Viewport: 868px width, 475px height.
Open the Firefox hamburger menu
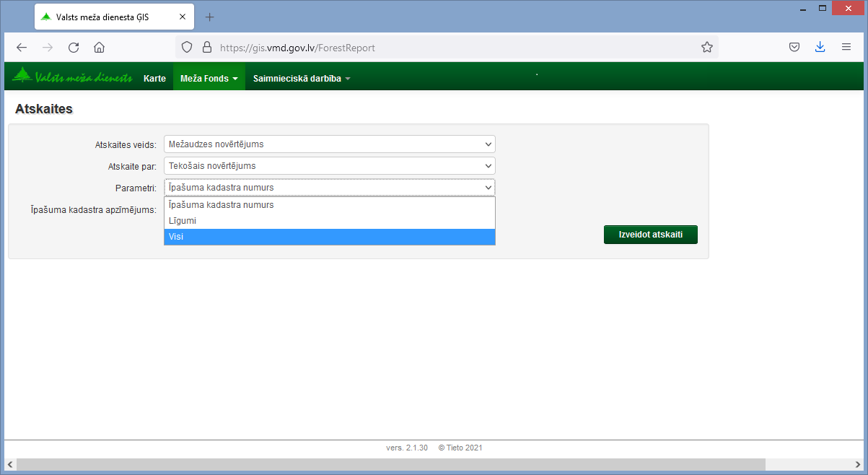[846, 47]
